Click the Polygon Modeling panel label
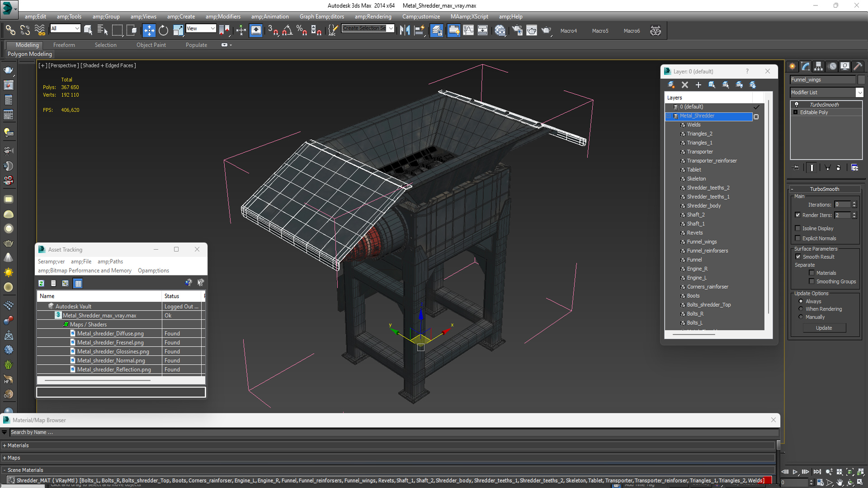Screen dimensions: 868x488 29,54
